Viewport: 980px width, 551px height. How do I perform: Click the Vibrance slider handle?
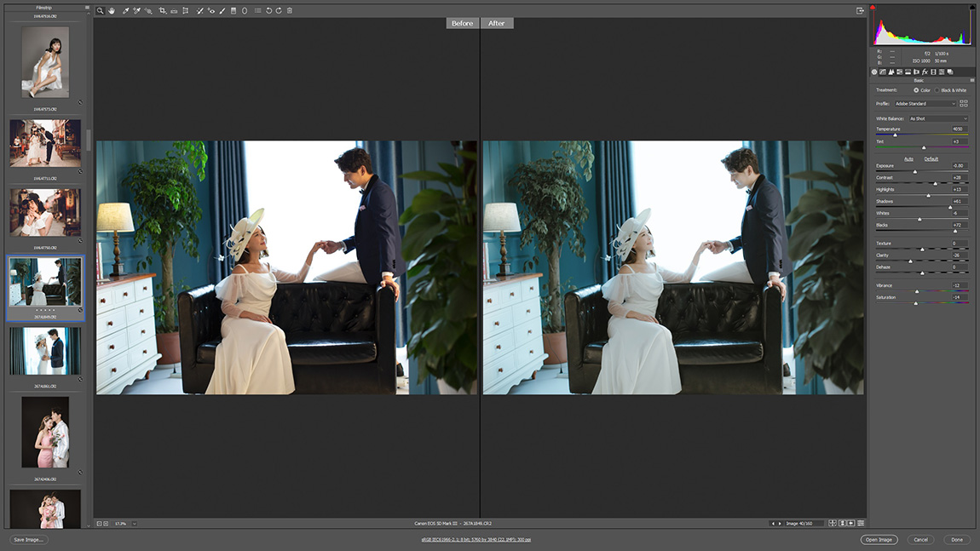coord(917,292)
